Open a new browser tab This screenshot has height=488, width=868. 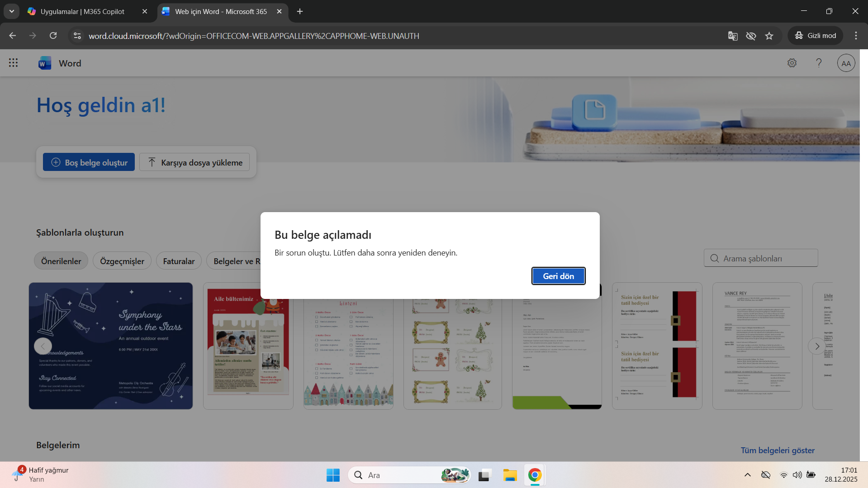300,11
